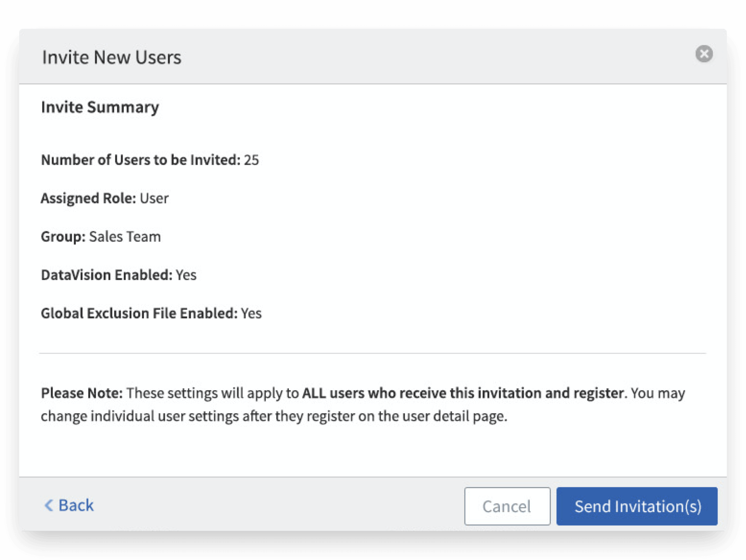This screenshot has height=560, width=746.
Task: Click the Group label
Action: tap(63, 236)
